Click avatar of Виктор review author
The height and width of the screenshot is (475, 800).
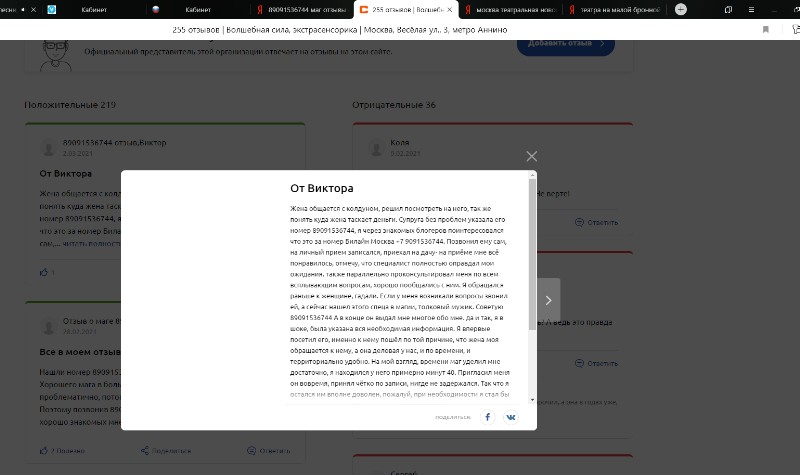48,148
